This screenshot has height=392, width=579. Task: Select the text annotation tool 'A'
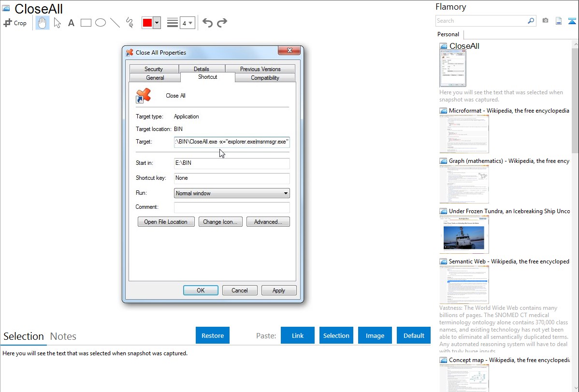[71, 23]
